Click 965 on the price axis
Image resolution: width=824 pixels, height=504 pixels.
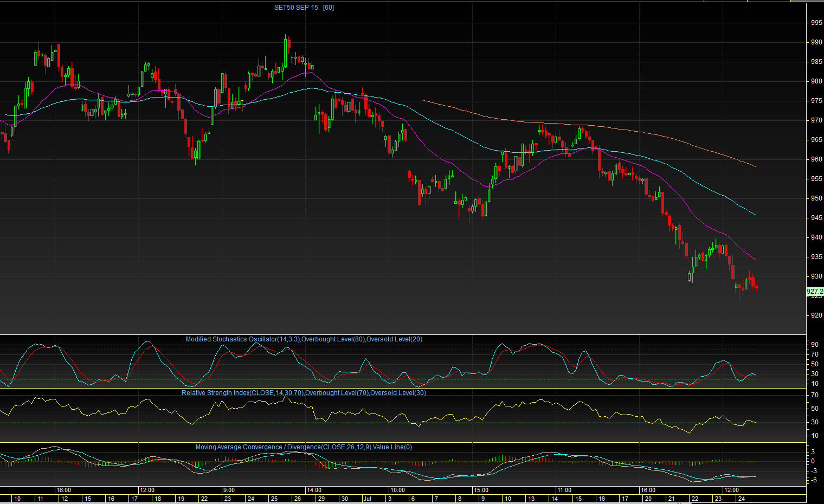pos(816,140)
